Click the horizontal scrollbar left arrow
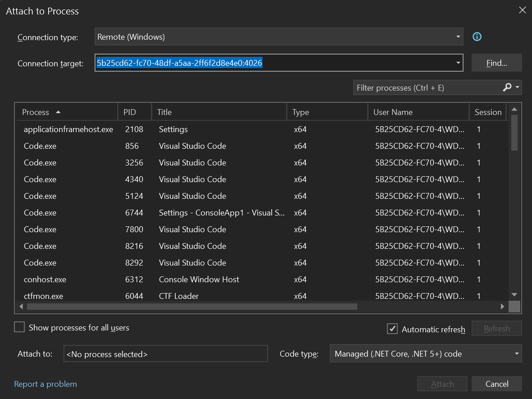The image size is (532, 399). (x=21, y=306)
